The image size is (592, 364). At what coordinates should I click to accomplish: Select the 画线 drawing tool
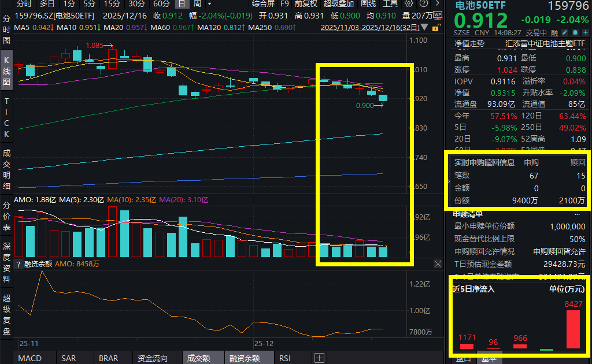(368, 4)
